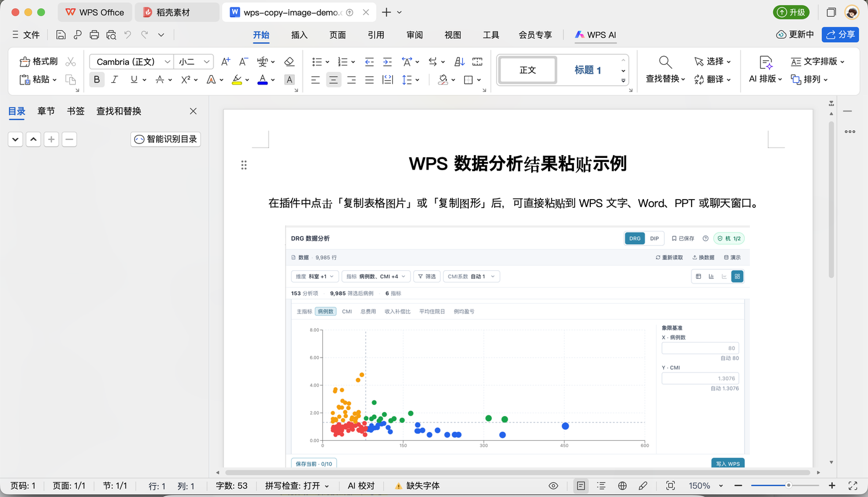Viewport: 868px width, 497px height.
Task: Toggle center alignment
Action: [333, 80]
